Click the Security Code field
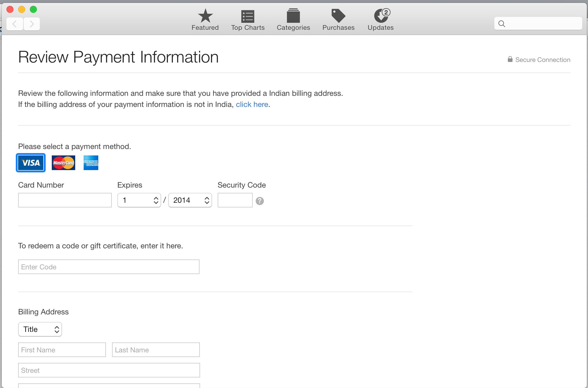Image resolution: width=588 pixels, height=388 pixels. (235, 200)
